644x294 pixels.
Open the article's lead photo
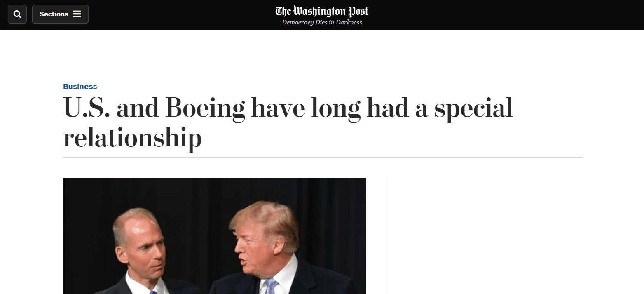click(214, 236)
